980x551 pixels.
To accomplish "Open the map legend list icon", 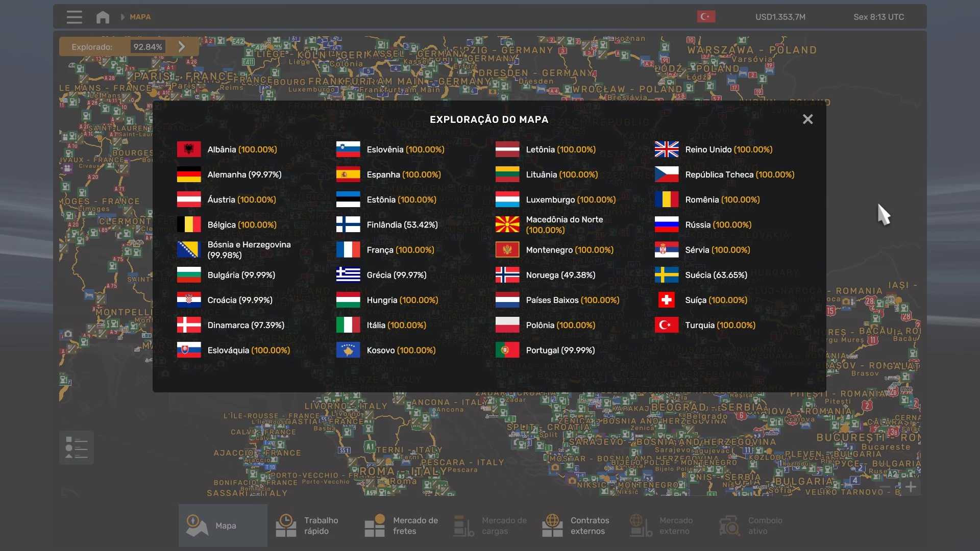I will point(77,447).
